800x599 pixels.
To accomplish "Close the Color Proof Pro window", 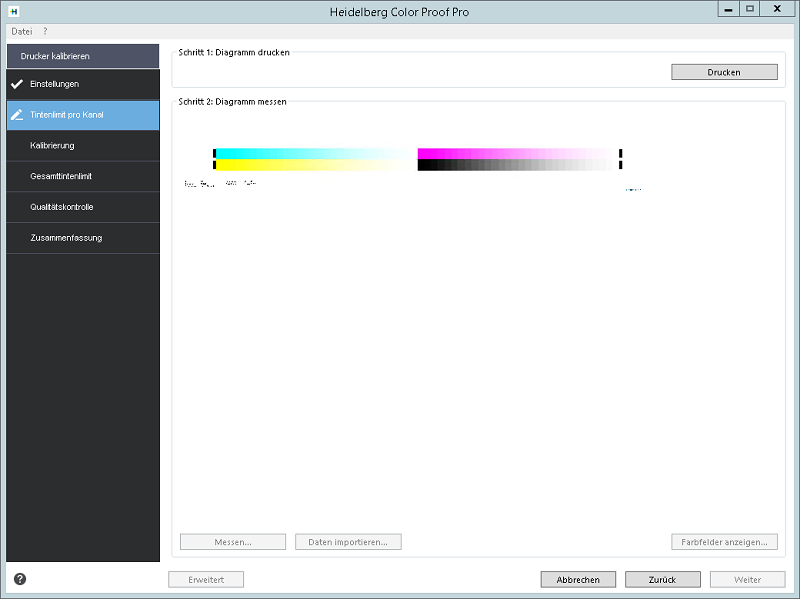I will pos(777,9).
